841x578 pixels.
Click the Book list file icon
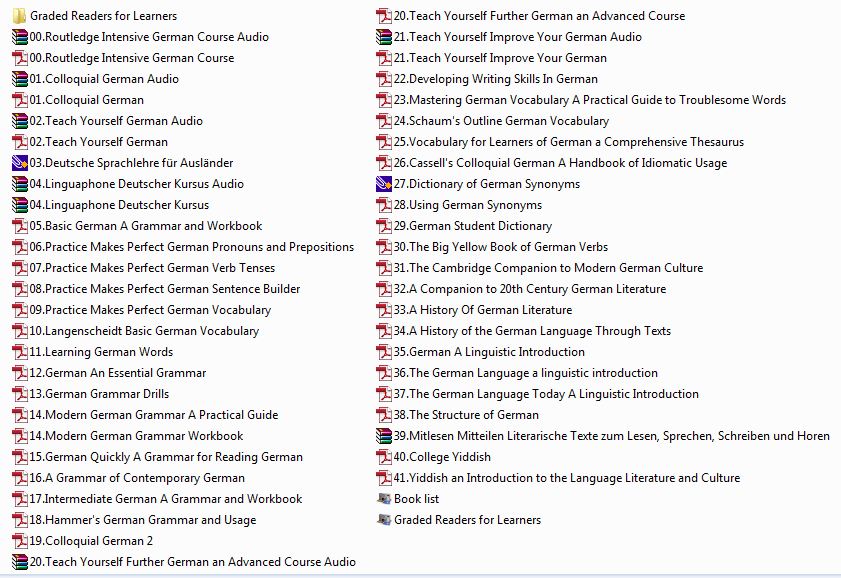[383, 499]
